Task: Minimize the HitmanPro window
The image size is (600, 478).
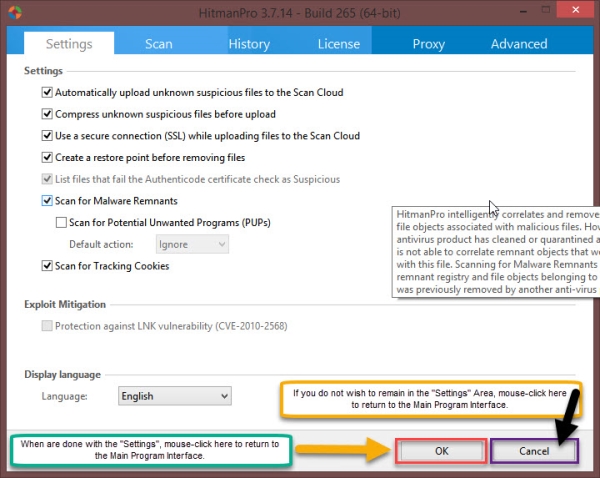Action: pyautogui.click(x=523, y=11)
